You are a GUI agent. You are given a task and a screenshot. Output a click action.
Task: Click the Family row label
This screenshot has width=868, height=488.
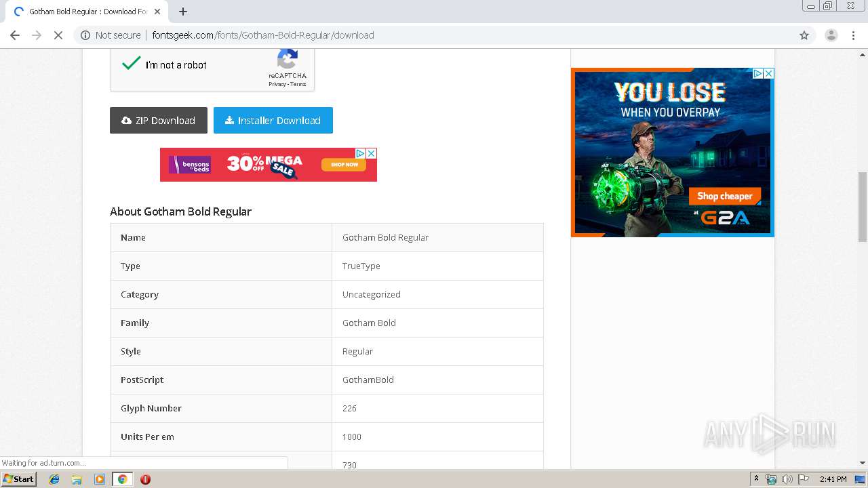[x=135, y=323]
